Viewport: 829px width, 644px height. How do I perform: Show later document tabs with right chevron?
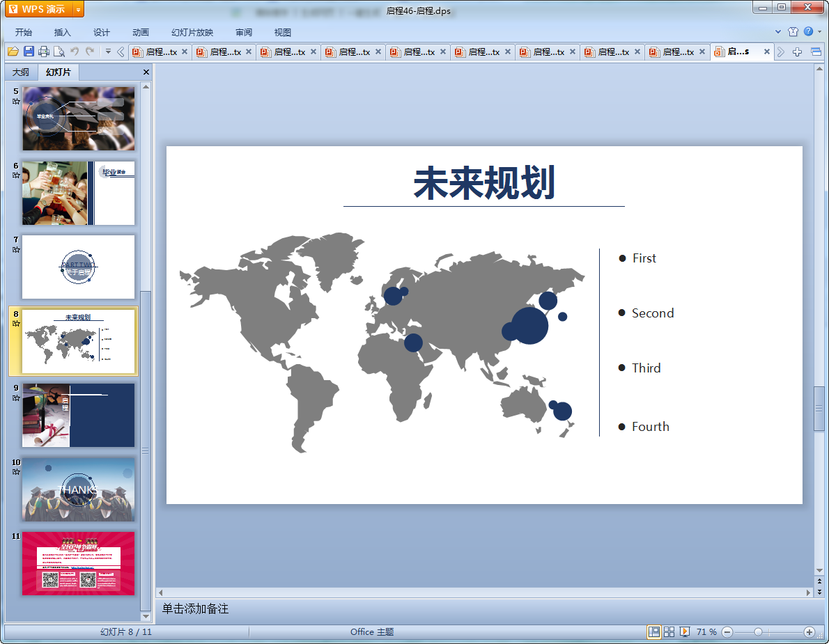tap(780, 52)
